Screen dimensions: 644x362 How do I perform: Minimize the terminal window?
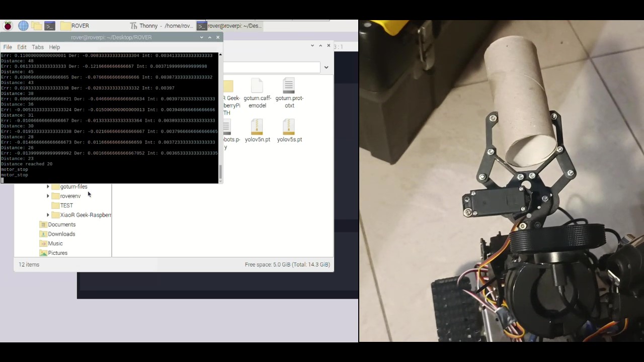(x=202, y=37)
